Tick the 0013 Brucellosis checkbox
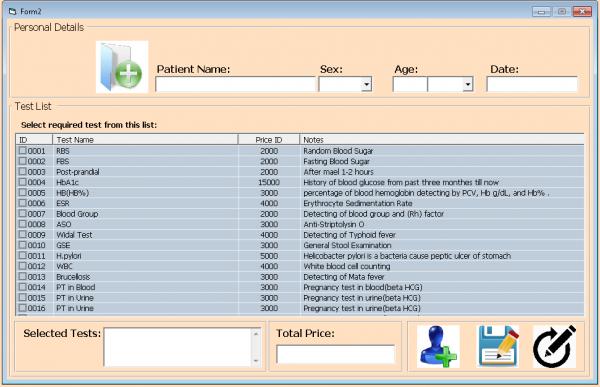Image resolution: width=600 pixels, height=387 pixels. 23,276
